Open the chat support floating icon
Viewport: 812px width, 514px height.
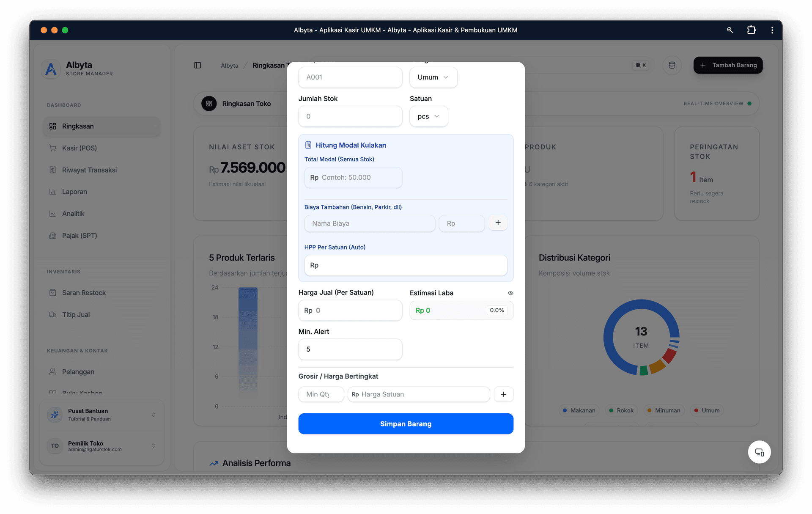coord(759,452)
